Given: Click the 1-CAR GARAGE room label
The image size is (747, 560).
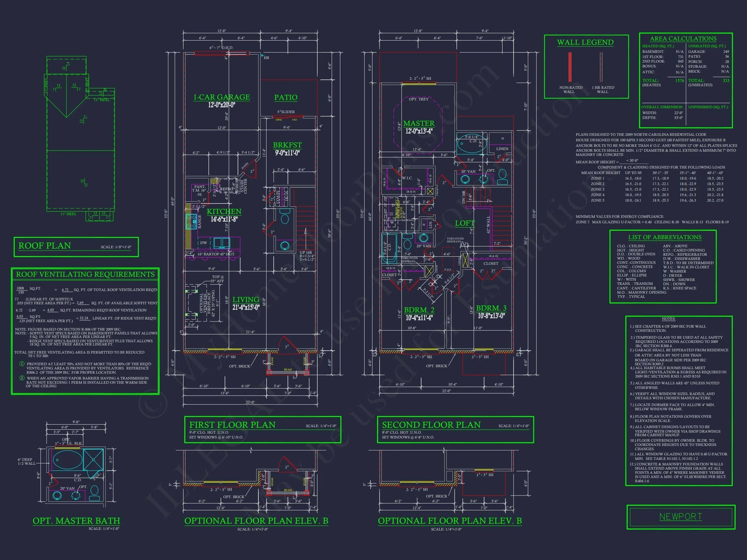Looking at the screenshot, I should click(221, 97).
